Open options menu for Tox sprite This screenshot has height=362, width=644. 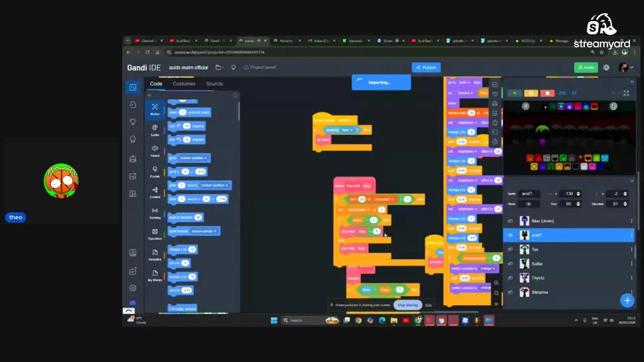631,249
